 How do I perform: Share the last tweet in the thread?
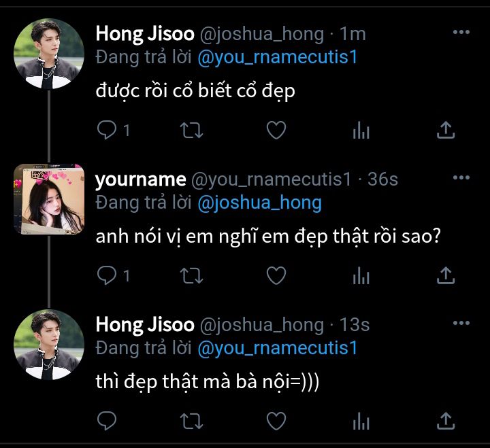tap(445, 421)
